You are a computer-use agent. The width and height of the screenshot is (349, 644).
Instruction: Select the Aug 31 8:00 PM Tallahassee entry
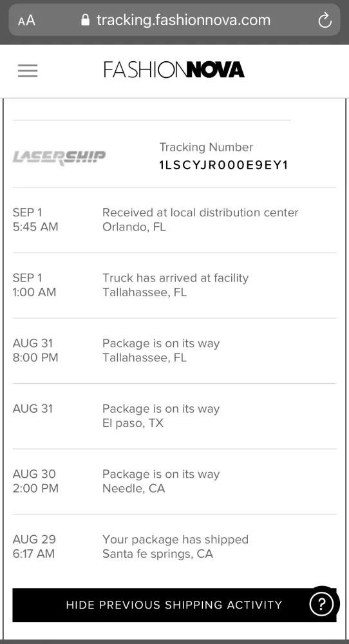tap(174, 350)
